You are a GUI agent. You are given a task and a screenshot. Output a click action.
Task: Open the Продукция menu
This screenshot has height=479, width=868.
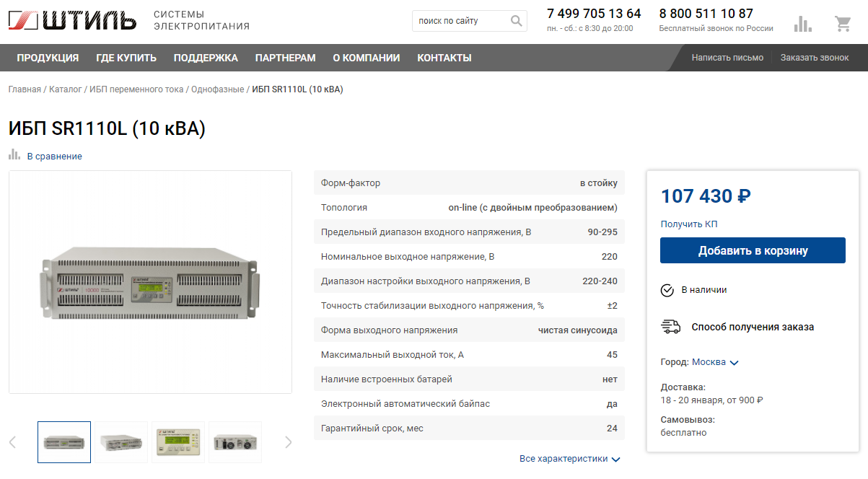pos(48,58)
